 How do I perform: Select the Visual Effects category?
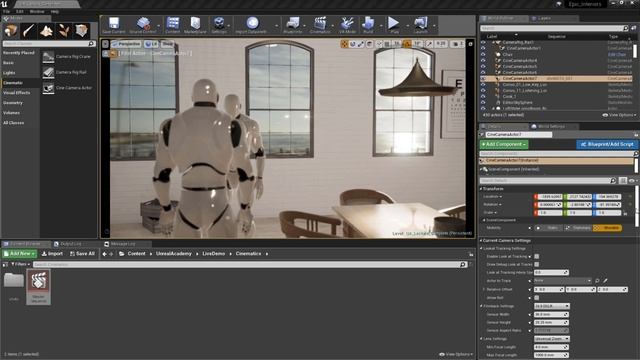(x=16, y=93)
